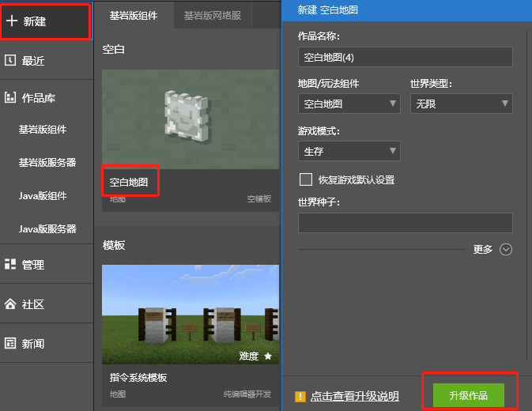The height and width of the screenshot is (411, 532).
Task: Switch to the 基岩版网络服 tab
Action: coord(213,15)
